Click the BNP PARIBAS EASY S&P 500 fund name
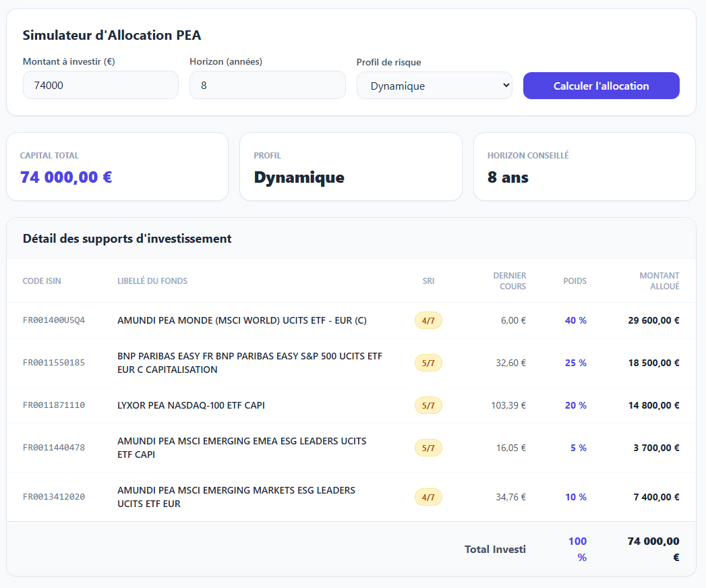 click(x=250, y=362)
